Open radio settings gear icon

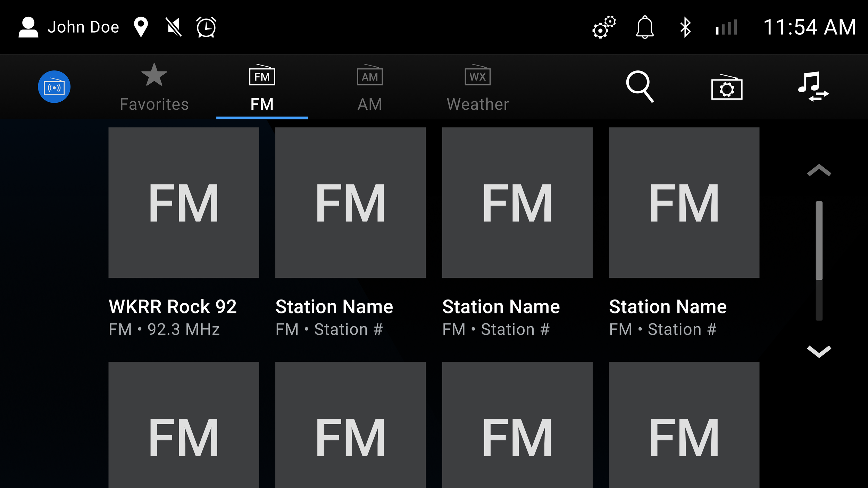[x=727, y=87]
